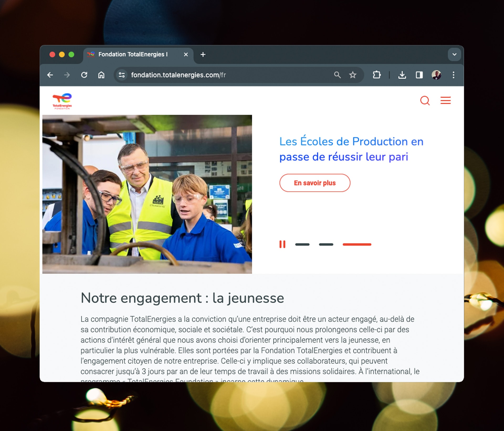Close the Fondation TotalEnergies tab
Image resolution: width=504 pixels, height=431 pixels.
click(x=186, y=55)
